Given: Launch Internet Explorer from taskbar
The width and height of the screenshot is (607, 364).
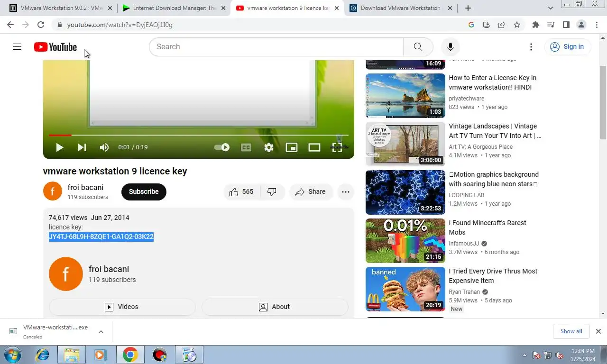Looking at the screenshot, I should pyautogui.click(x=42, y=355).
